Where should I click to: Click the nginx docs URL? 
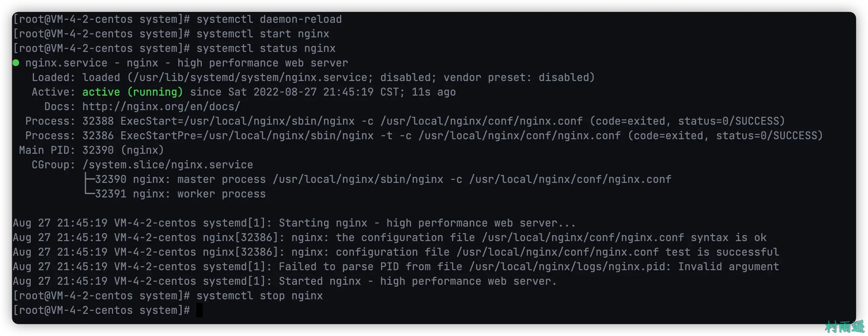(161, 106)
